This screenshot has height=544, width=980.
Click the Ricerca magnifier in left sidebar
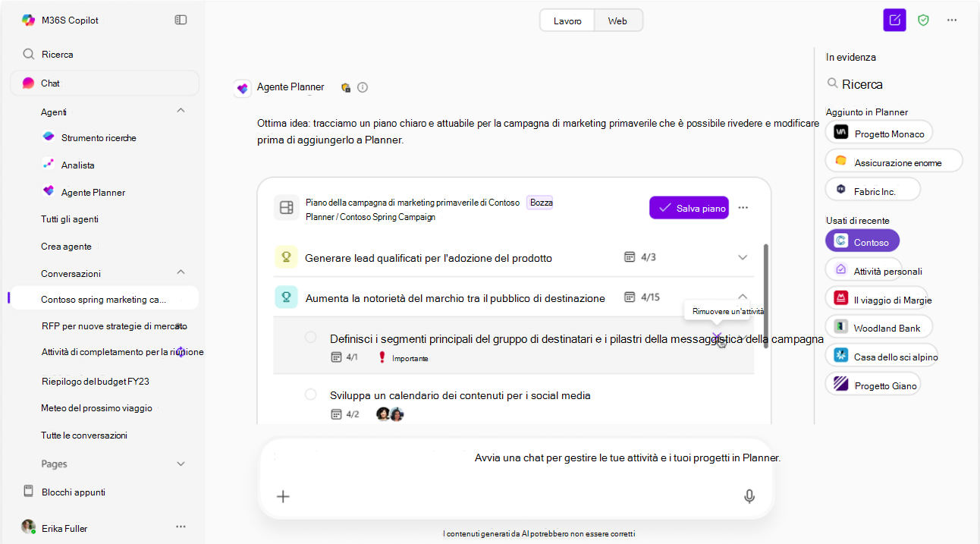pos(29,54)
